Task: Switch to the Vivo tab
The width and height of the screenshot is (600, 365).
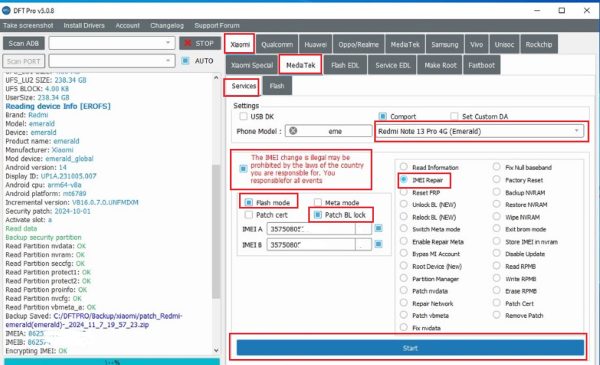Action: tap(476, 44)
